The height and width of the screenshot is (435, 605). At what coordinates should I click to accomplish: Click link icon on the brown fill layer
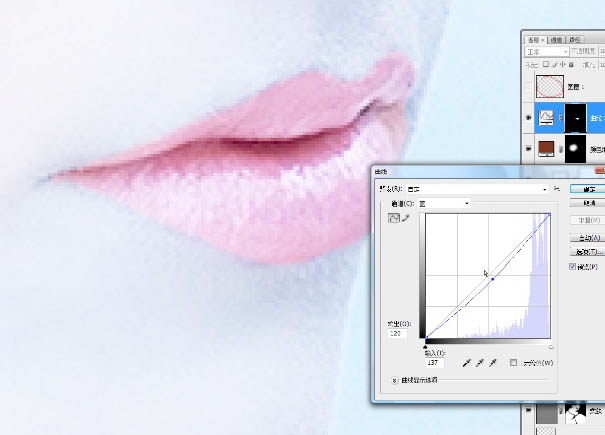pos(561,149)
